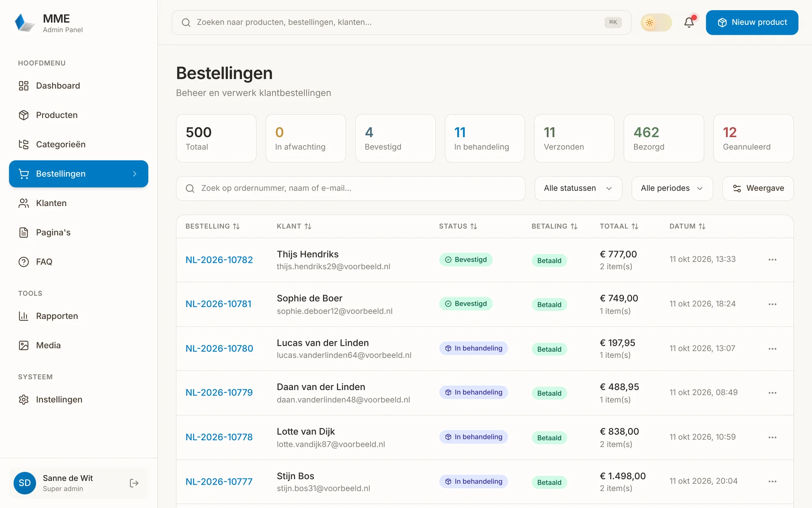Click the global search bar at the top
Image resolution: width=812 pixels, height=508 pixels.
[x=401, y=22]
